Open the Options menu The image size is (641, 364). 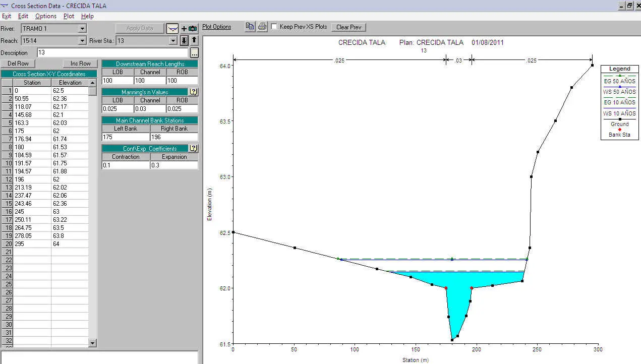pos(46,16)
